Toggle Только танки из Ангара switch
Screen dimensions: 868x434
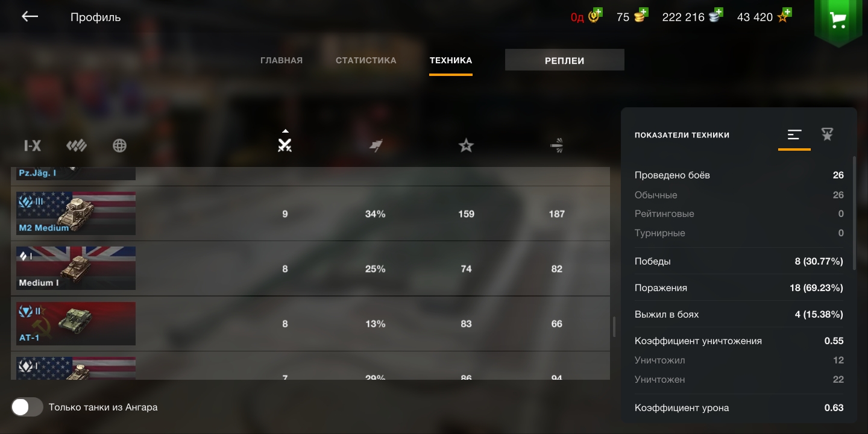click(x=27, y=407)
